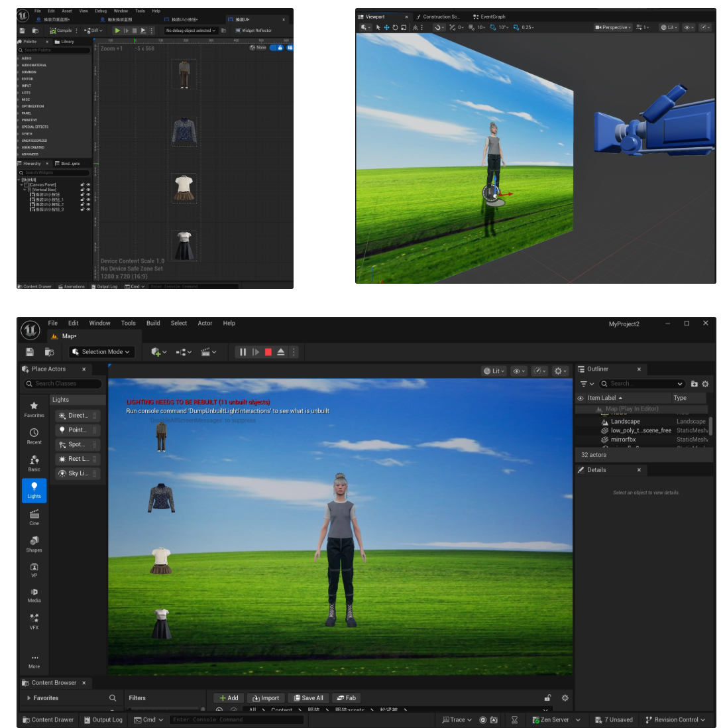
Task: Click the Outliner settings gear icon
Action: [x=705, y=384]
